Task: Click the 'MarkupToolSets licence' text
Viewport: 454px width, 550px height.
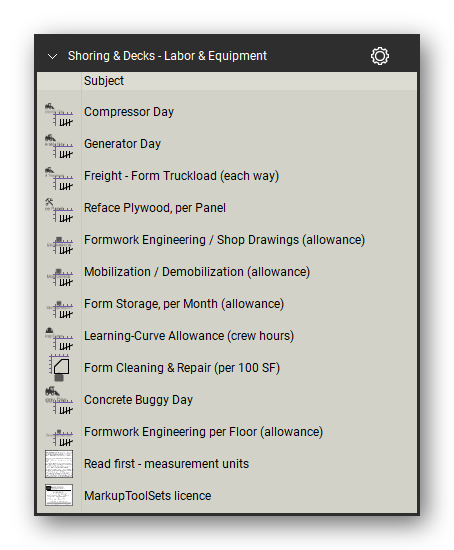Action: coord(147,496)
